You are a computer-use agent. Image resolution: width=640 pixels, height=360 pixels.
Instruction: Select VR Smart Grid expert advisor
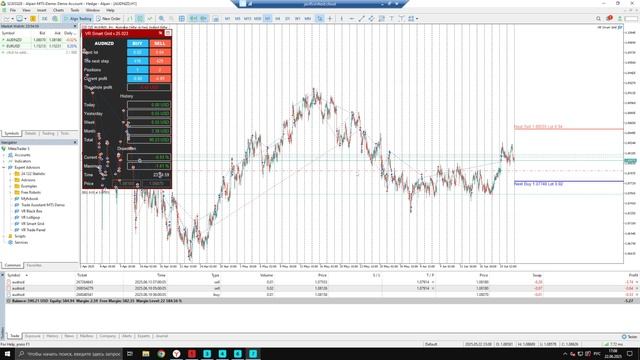33,224
